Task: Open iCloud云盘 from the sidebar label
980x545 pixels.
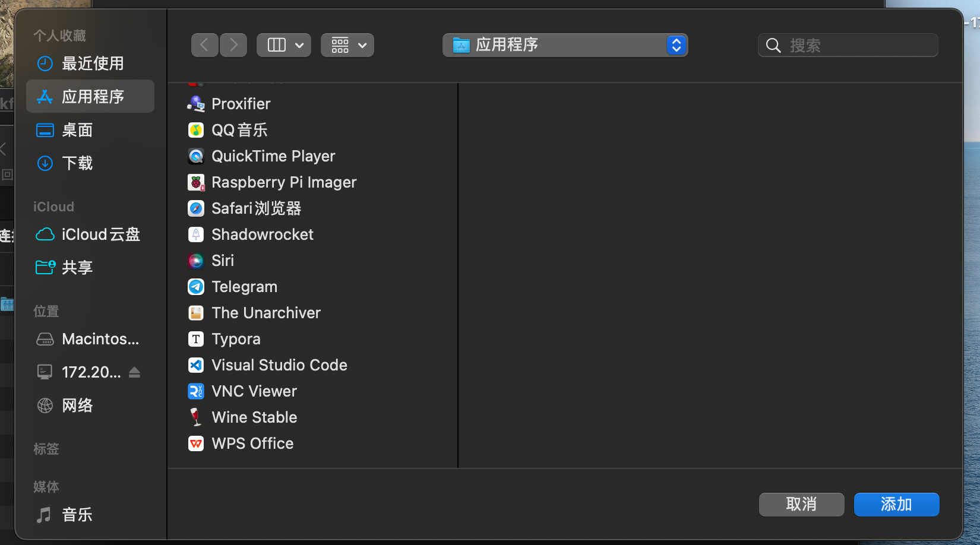Action: tap(101, 235)
